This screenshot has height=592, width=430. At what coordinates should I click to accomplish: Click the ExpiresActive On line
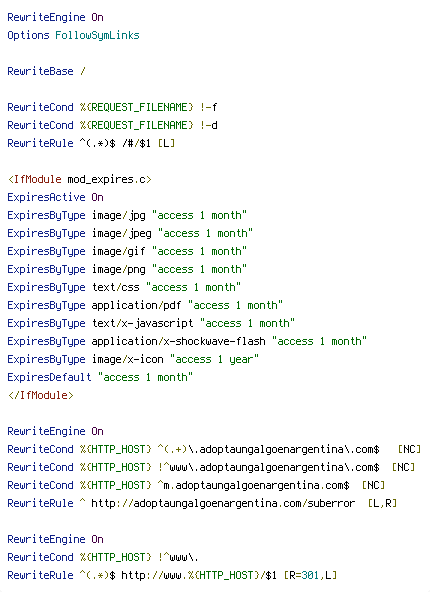click(55, 197)
